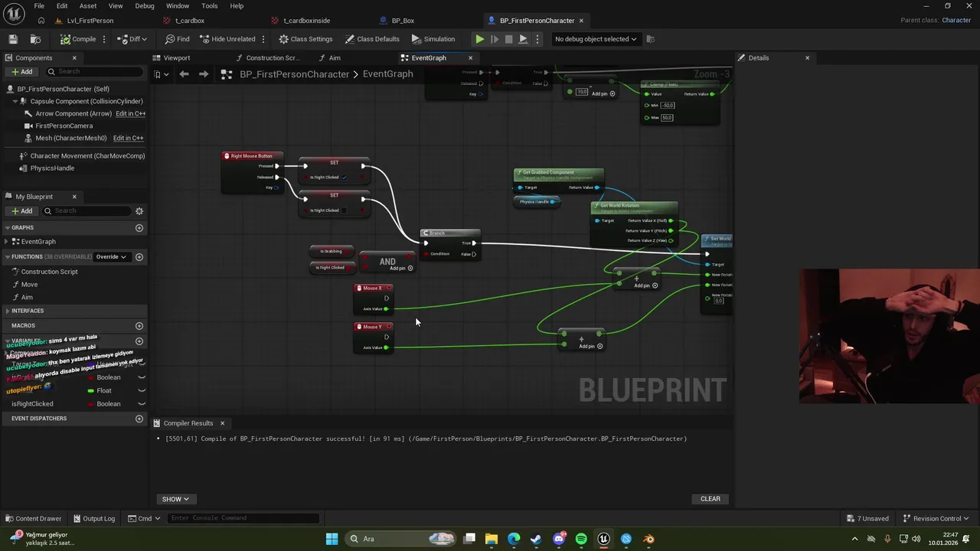Check the is Right Clicked checkbox on upper SET node
This screenshot has height=551, width=980.
(x=344, y=178)
